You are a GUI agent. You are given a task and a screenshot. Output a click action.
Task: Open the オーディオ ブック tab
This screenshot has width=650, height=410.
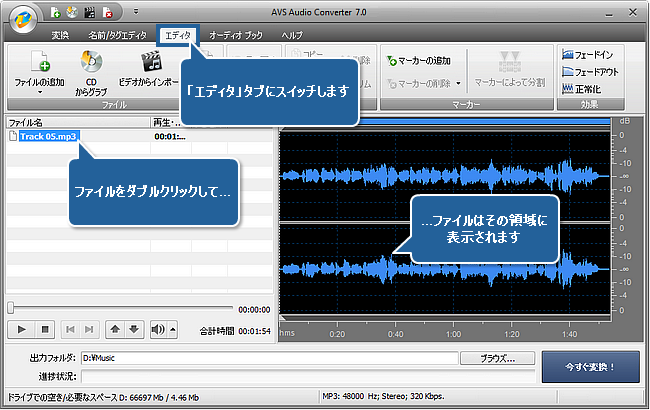click(x=235, y=35)
